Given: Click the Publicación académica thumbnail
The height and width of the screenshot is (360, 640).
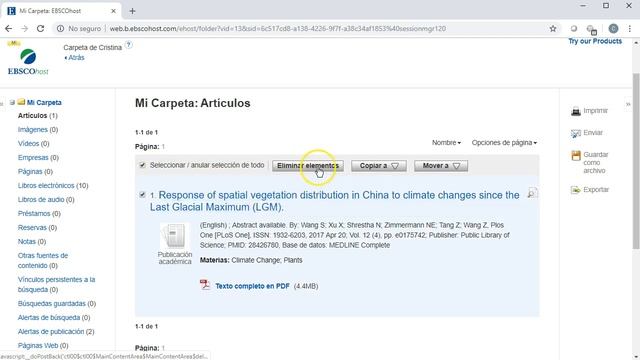Looking at the screenshot, I should [x=174, y=236].
